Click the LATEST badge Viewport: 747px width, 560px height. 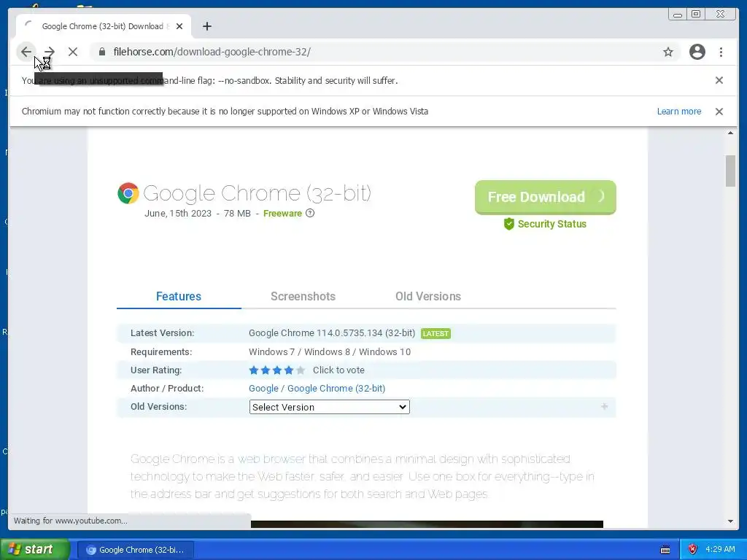[436, 333]
